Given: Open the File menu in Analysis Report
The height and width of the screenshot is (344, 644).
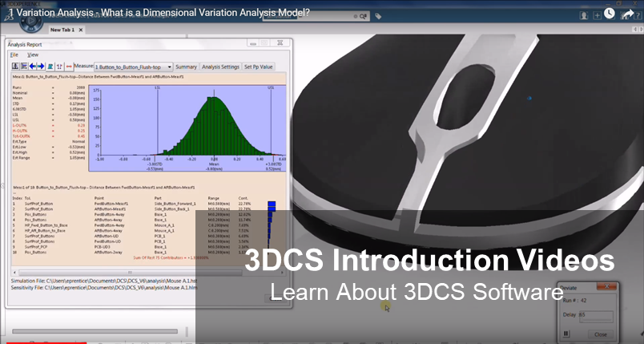Looking at the screenshot, I should pos(14,55).
